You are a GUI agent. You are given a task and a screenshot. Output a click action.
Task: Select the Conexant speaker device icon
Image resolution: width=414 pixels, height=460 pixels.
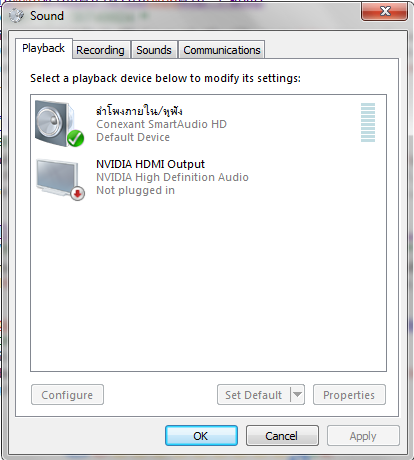pyautogui.click(x=55, y=123)
